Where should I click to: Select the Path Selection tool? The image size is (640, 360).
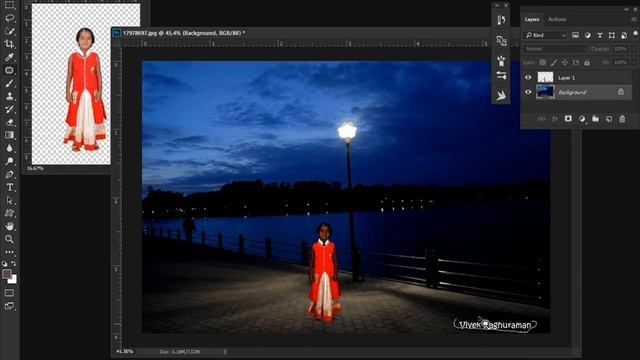9,200
